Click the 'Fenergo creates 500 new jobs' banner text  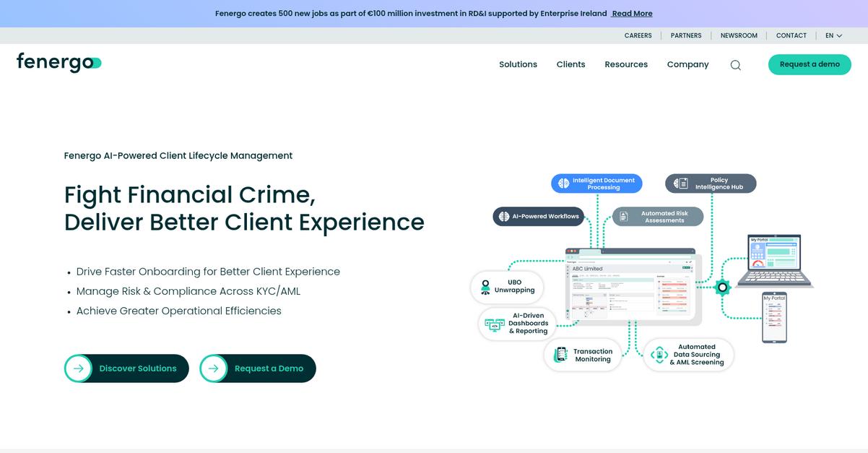pyautogui.click(x=411, y=13)
